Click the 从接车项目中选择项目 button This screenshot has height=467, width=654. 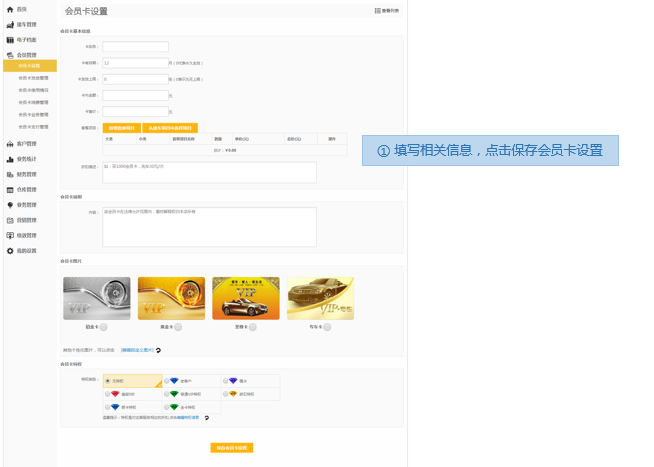[x=170, y=128]
